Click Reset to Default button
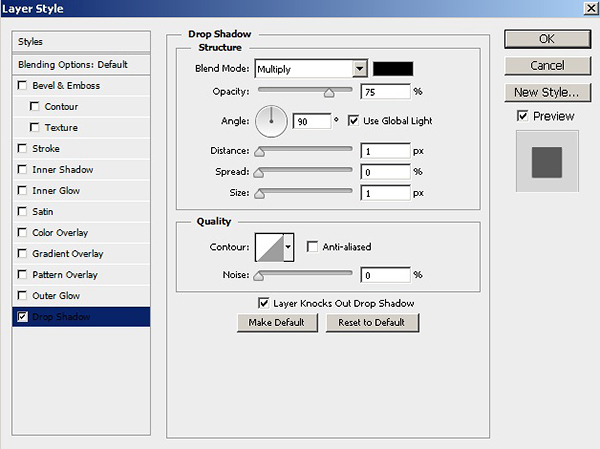The height and width of the screenshot is (449, 600). (372, 323)
